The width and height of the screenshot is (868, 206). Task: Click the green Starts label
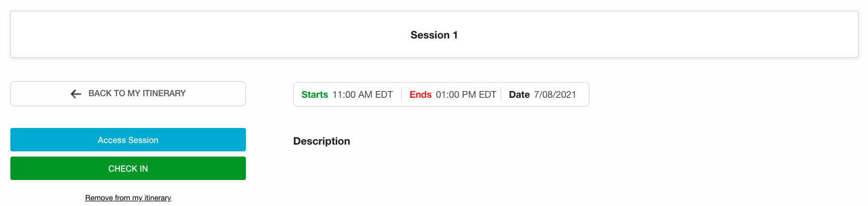pyautogui.click(x=314, y=95)
